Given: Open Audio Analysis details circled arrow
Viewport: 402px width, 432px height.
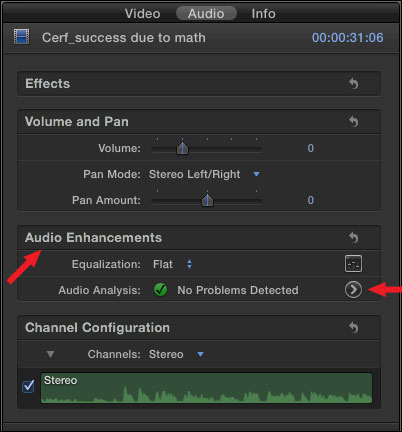Looking at the screenshot, I should [353, 290].
